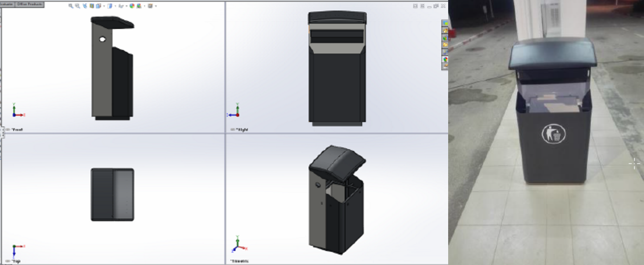Open the Display Style icon
644x265 pixels.
tap(110, 6)
